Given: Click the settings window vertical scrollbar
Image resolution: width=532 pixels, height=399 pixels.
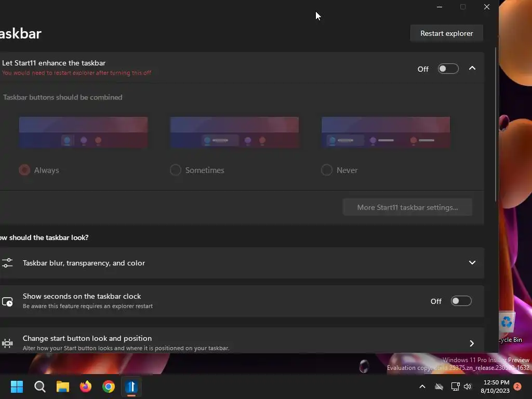Looking at the screenshot, I should coord(496,124).
